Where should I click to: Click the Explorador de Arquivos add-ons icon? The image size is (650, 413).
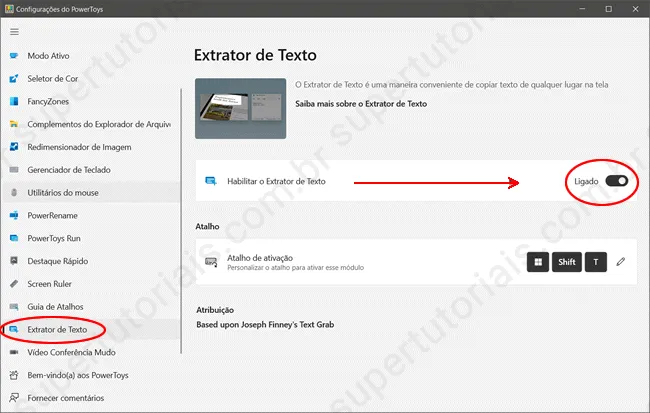pyautogui.click(x=14, y=124)
